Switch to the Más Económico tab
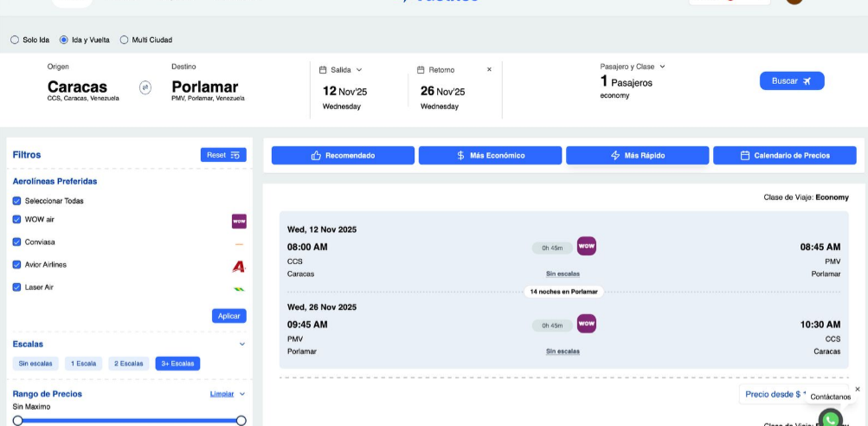This screenshot has height=426, width=868. point(490,156)
